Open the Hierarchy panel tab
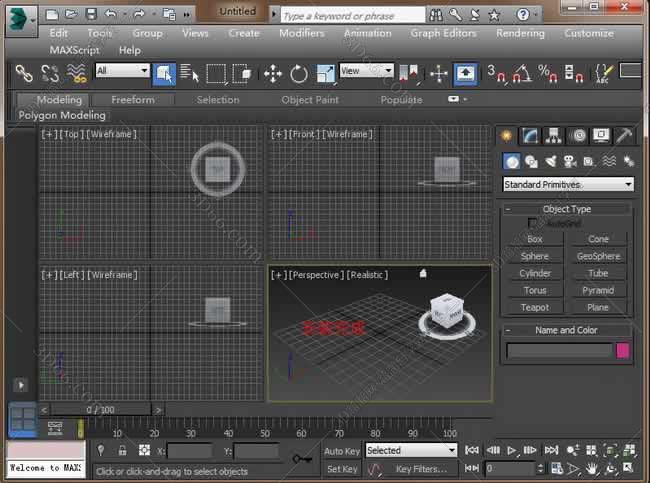This screenshot has height=483, width=650. [554, 136]
